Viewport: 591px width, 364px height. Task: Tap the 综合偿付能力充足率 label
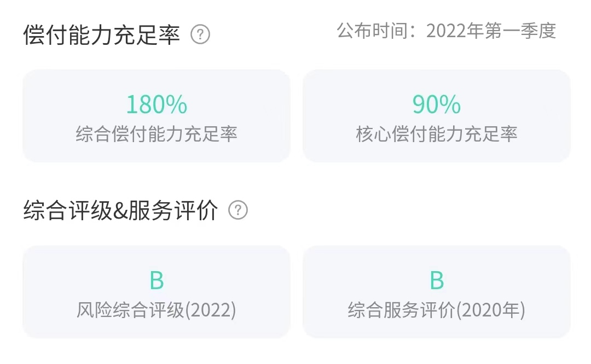[x=157, y=134]
